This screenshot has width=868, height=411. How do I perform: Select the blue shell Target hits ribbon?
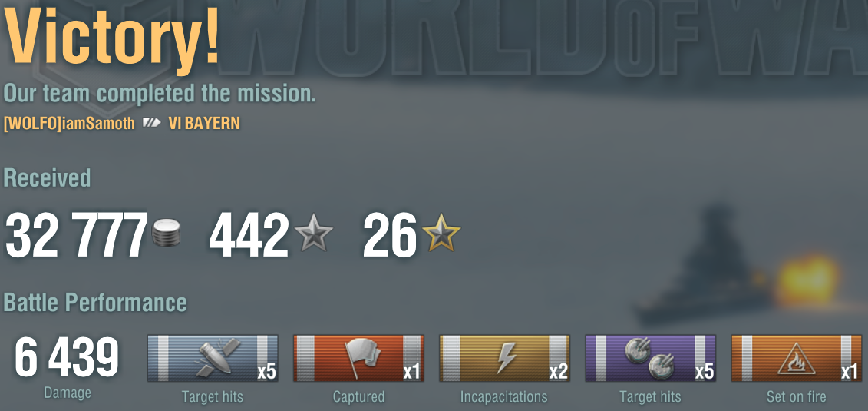(x=213, y=358)
